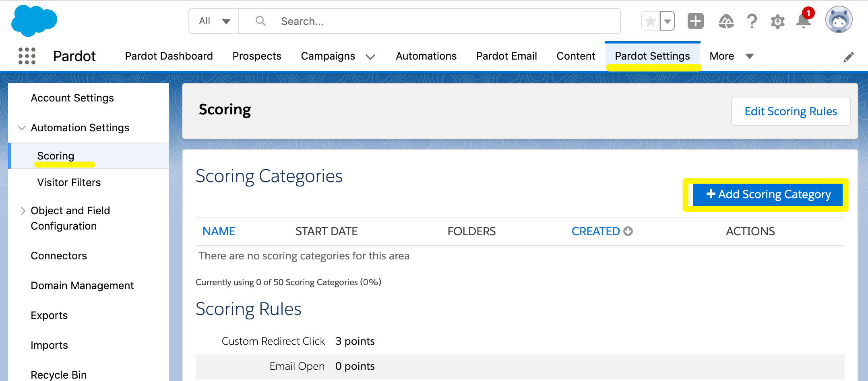Click the Email Open rule label

(x=297, y=366)
